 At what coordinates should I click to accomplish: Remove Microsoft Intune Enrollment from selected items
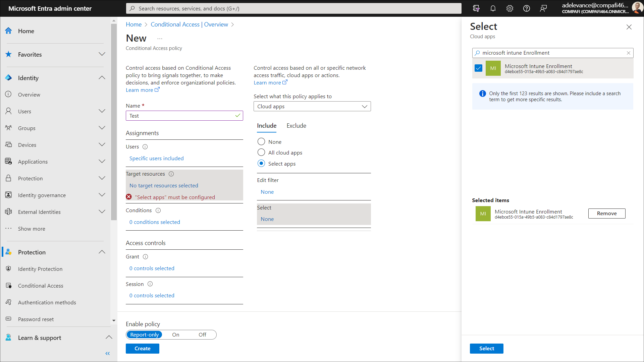coord(606,214)
